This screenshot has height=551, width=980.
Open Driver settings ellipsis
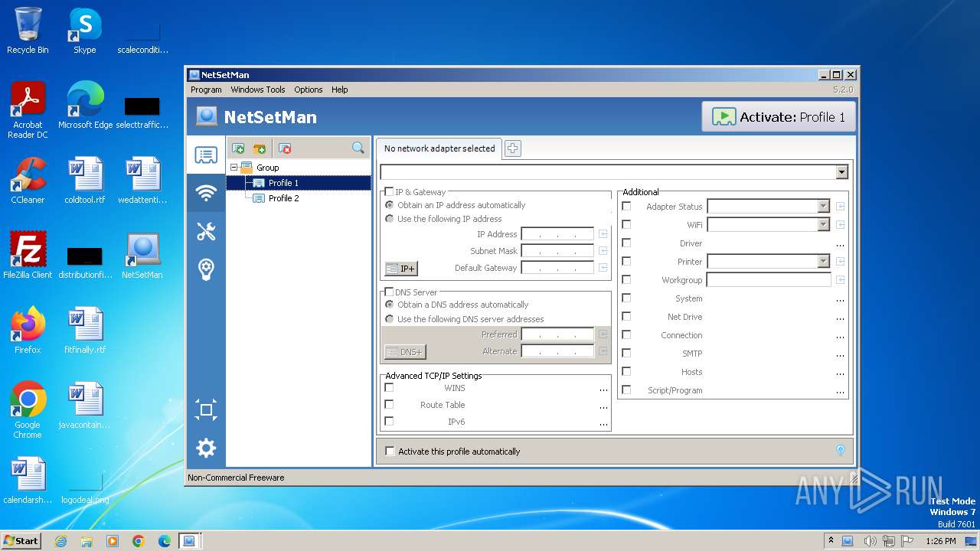tap(840, 244)
